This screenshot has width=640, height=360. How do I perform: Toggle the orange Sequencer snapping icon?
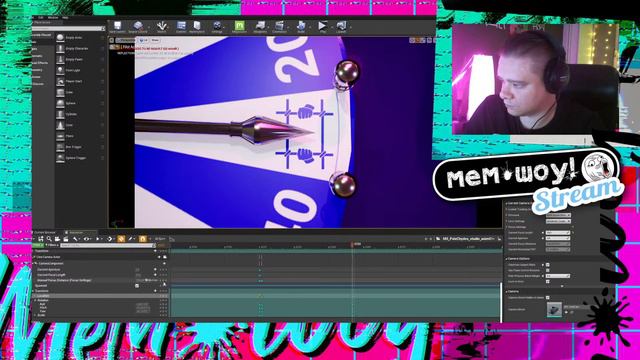click(x=142, y=239)
